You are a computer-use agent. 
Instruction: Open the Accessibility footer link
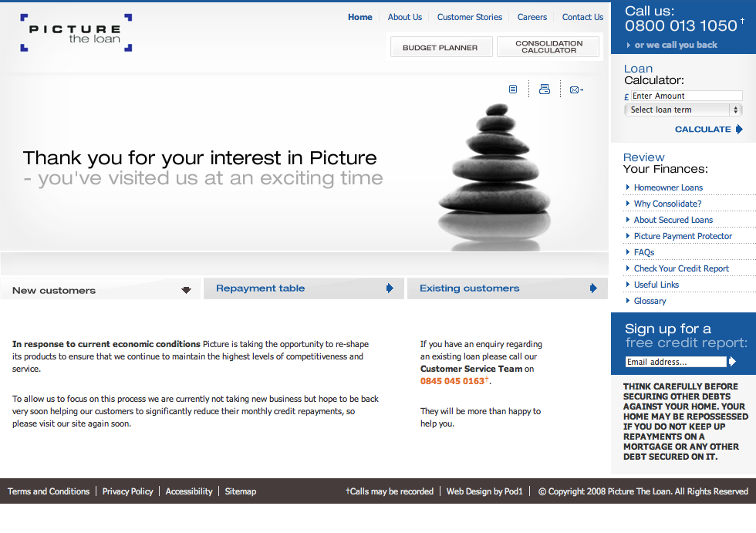tap(189, 491)
